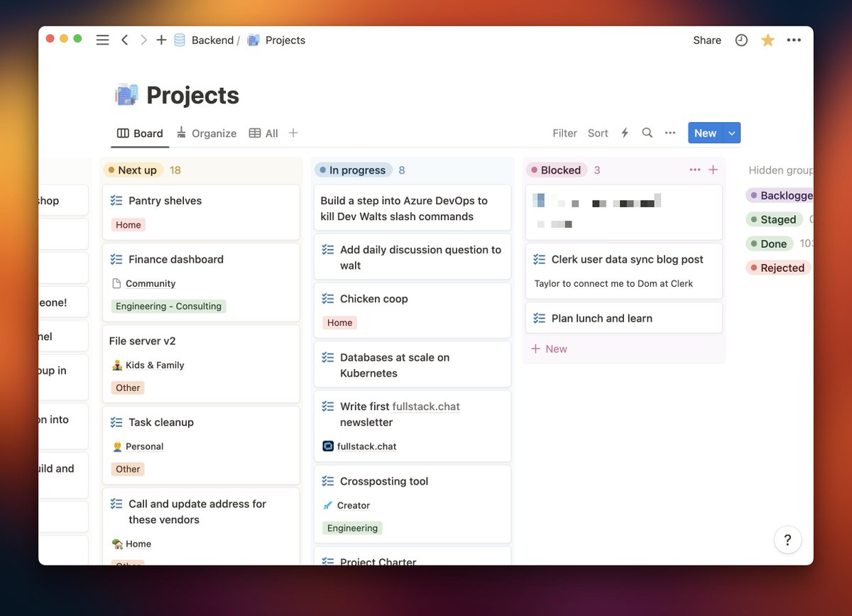
Task: Show the Done hidden group
Action: [x=768, y=243]
